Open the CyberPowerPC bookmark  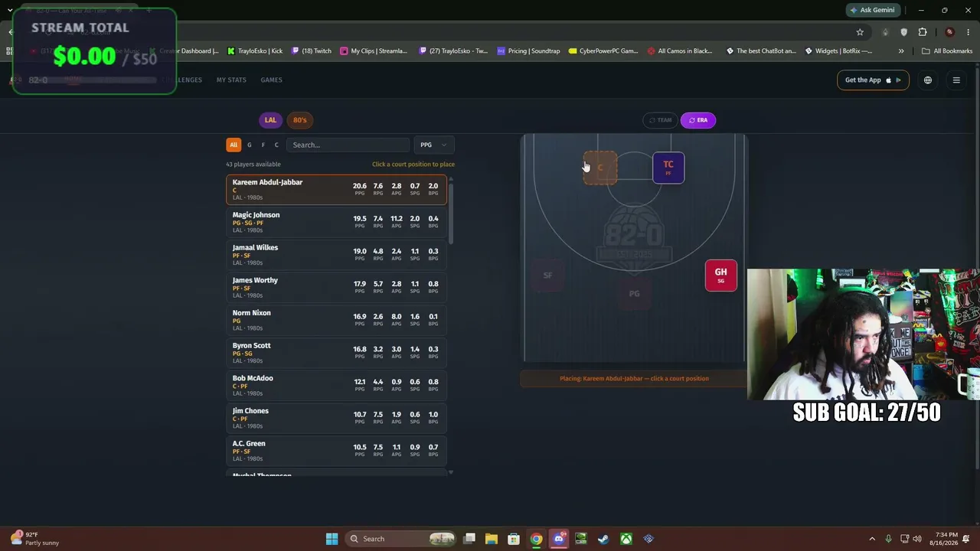point(603,51)
